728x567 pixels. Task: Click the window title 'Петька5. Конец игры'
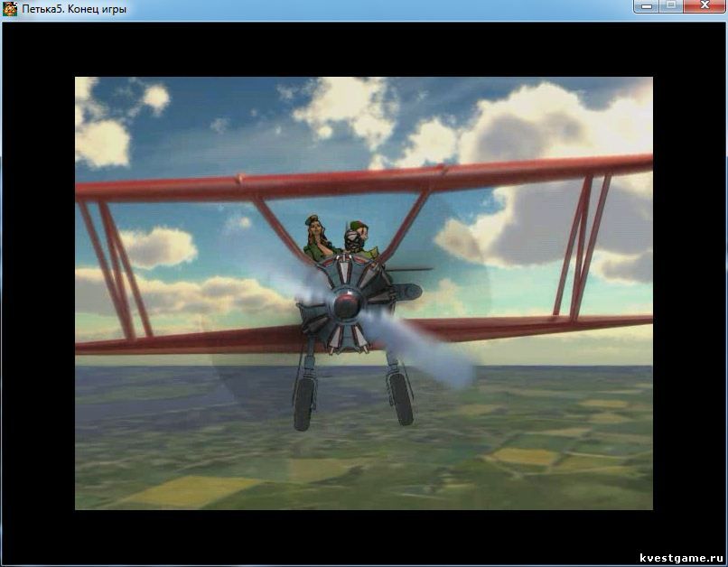pos(74,9)
